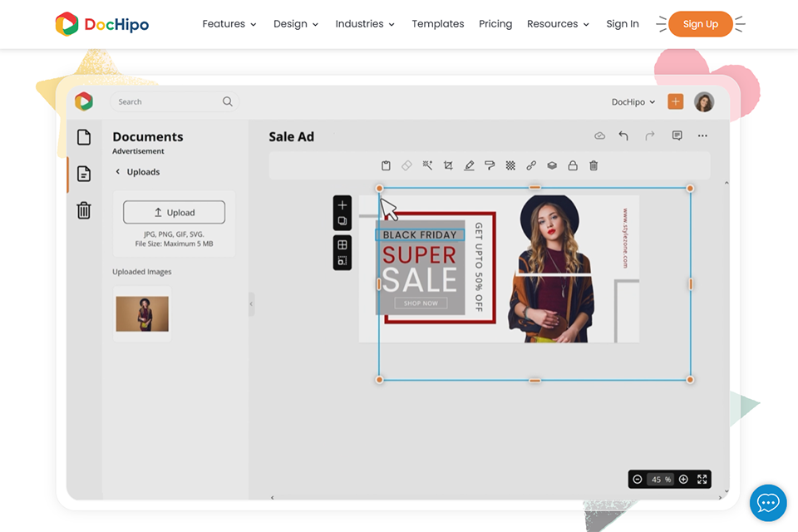Click the fullscreen expand icon
Image resolution: width=798 pixels, height=532 pixels.
(x=702, y=480)
